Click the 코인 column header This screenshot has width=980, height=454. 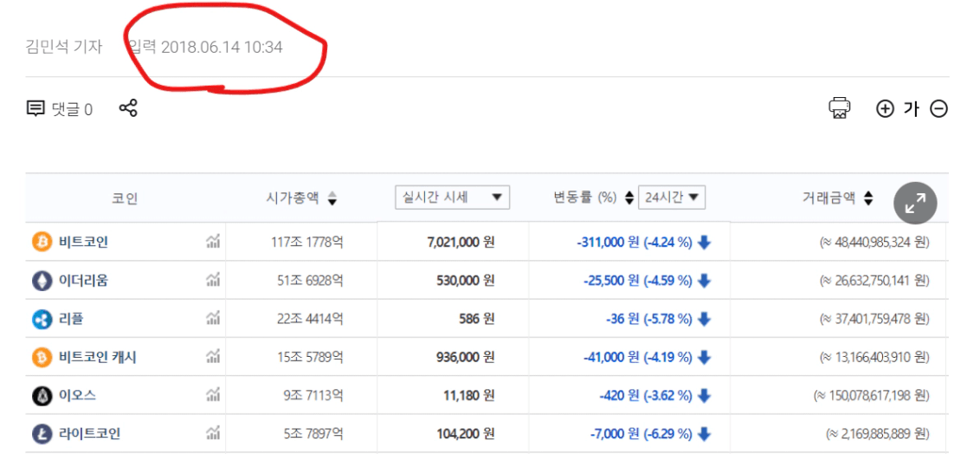point(125,198)
